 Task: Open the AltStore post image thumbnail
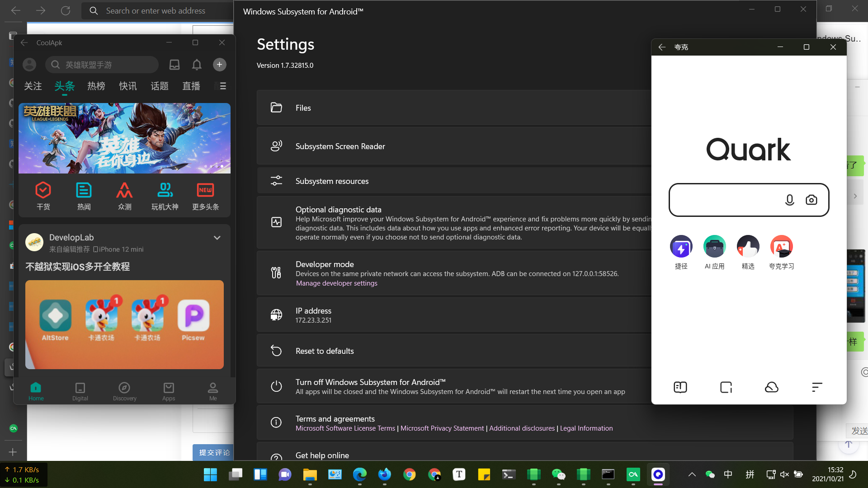click(x=124, y=324)
